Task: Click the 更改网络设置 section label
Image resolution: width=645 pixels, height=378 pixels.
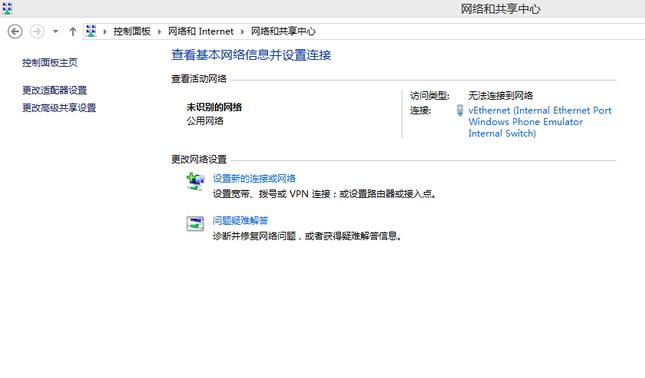Action: pyautogui.click(x=199, y=159)
